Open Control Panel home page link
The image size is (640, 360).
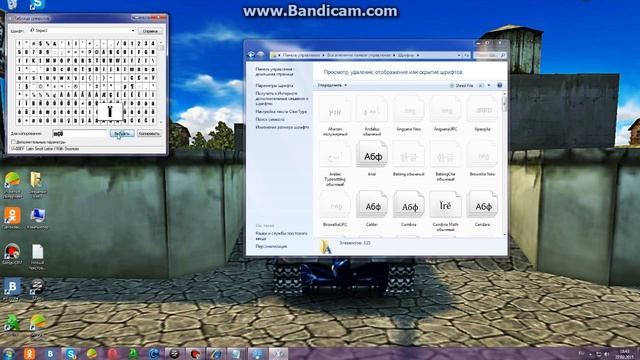coord(274,71)
